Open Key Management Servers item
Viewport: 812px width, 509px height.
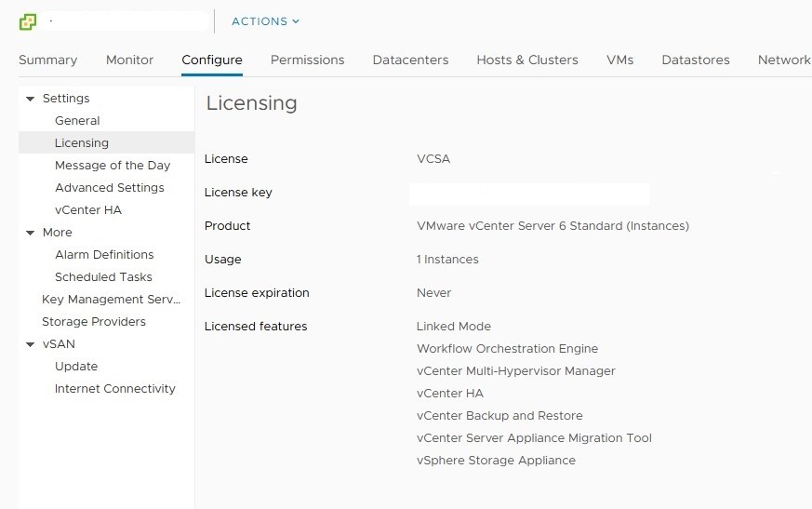(x=111, y=299)
